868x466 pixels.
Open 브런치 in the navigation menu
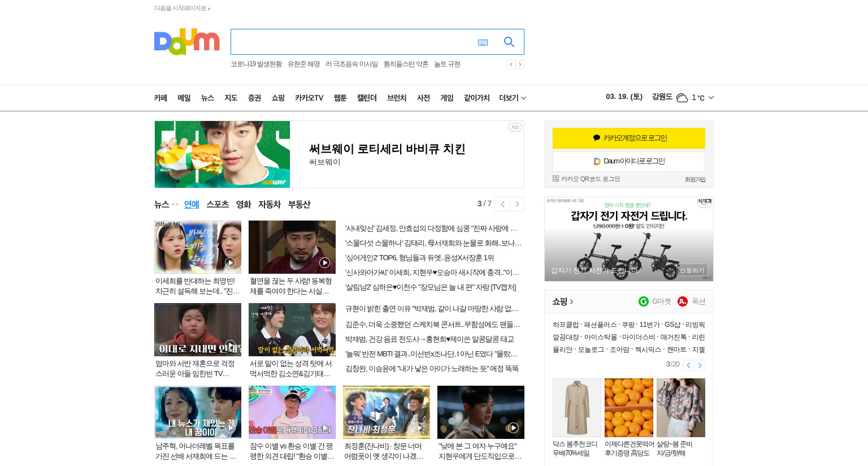pos(397,98)
